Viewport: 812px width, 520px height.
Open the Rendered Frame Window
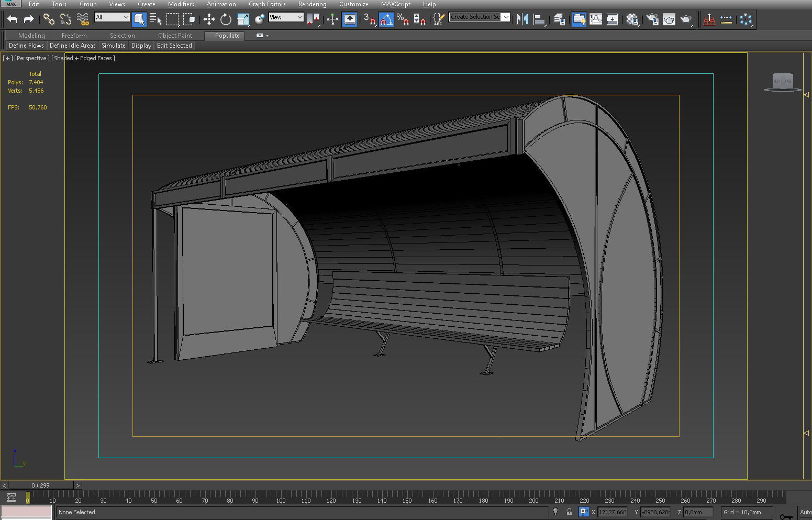coord(669,19)
